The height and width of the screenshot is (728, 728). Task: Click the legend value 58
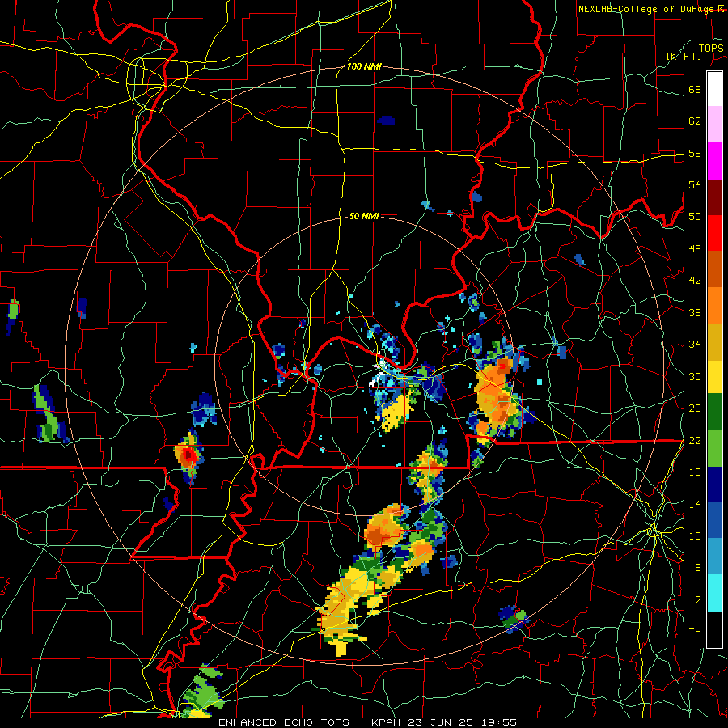point(695,153)
